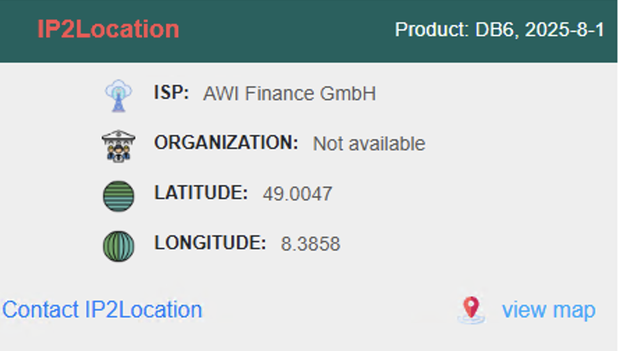Screen dimensions: 644x351
Task: Select the longitude value 8.3858
Action: click(x=311, y=244)
